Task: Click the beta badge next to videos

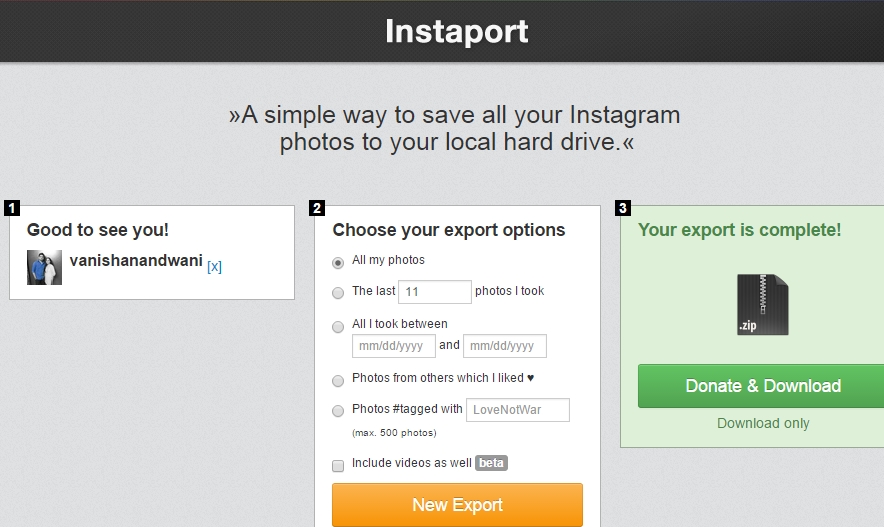Action: tap(491, 463)
